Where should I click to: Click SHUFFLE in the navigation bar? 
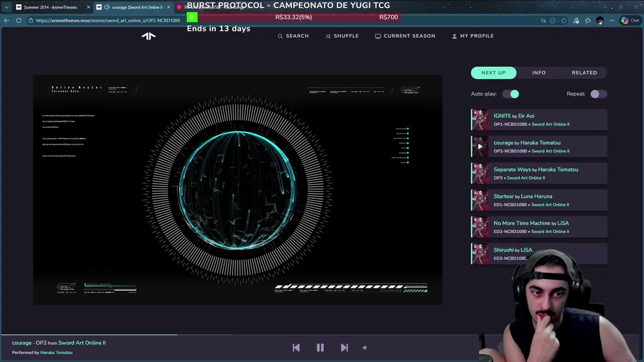(342, 36)
